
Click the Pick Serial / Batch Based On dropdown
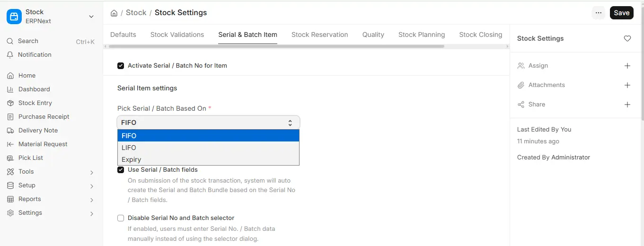208,123
